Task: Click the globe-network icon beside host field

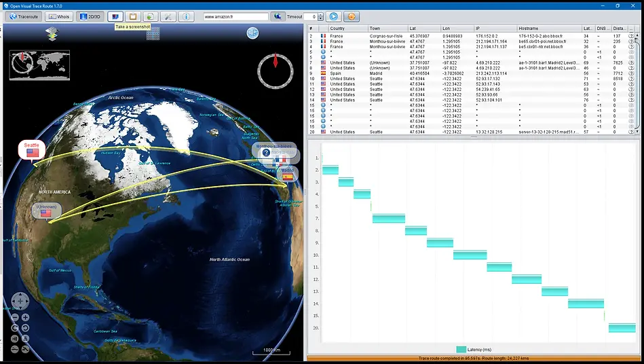Action: [x=278, y=16]
